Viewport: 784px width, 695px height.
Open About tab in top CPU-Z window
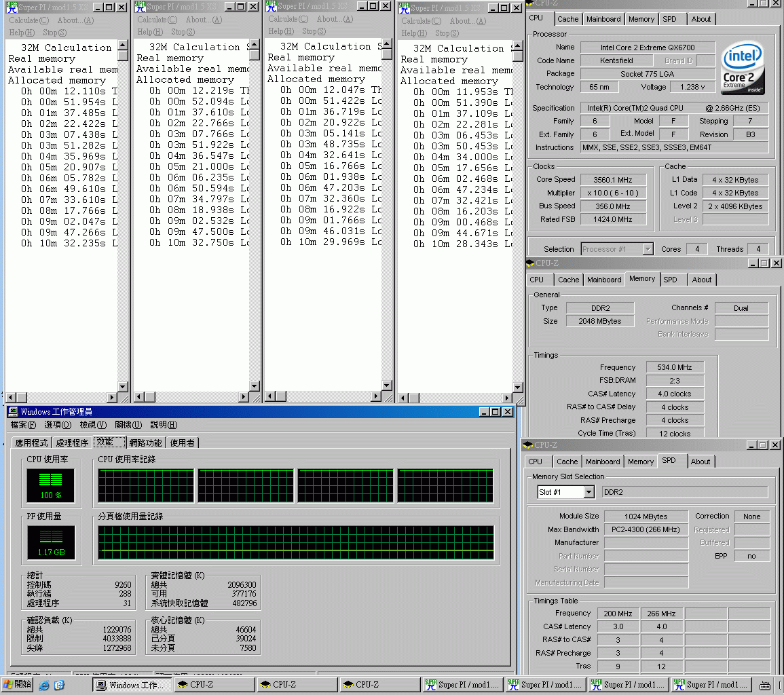(701, 19)
